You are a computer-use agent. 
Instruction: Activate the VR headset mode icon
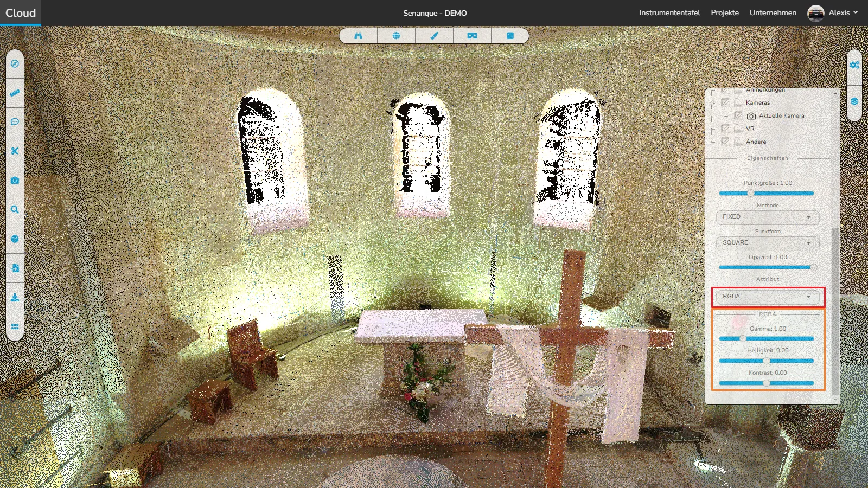tap(472, 36)
